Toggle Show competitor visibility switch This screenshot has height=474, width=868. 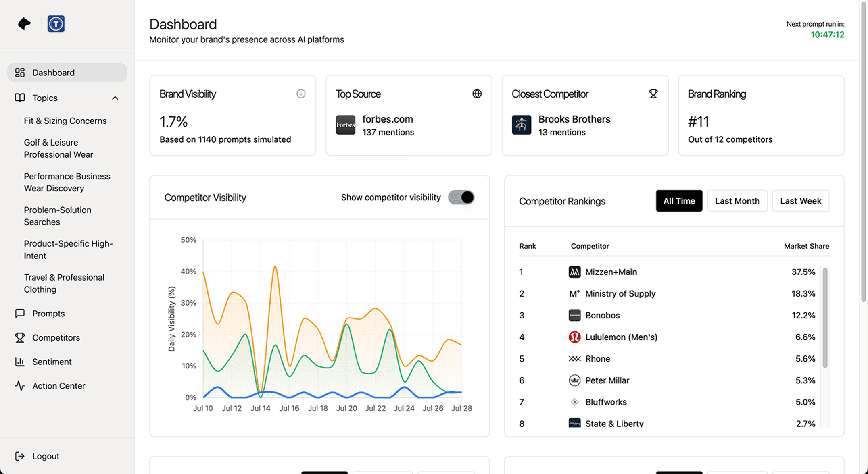coord(461,197)
